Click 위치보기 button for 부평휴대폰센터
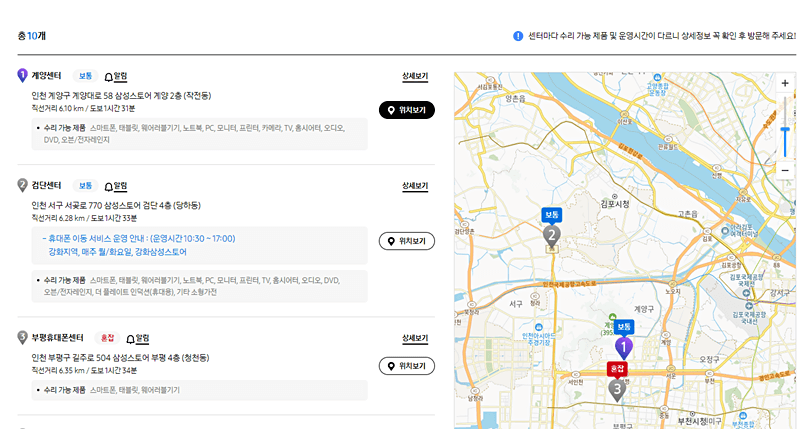Screen dimensions: 800x429 tap(407, 366)
